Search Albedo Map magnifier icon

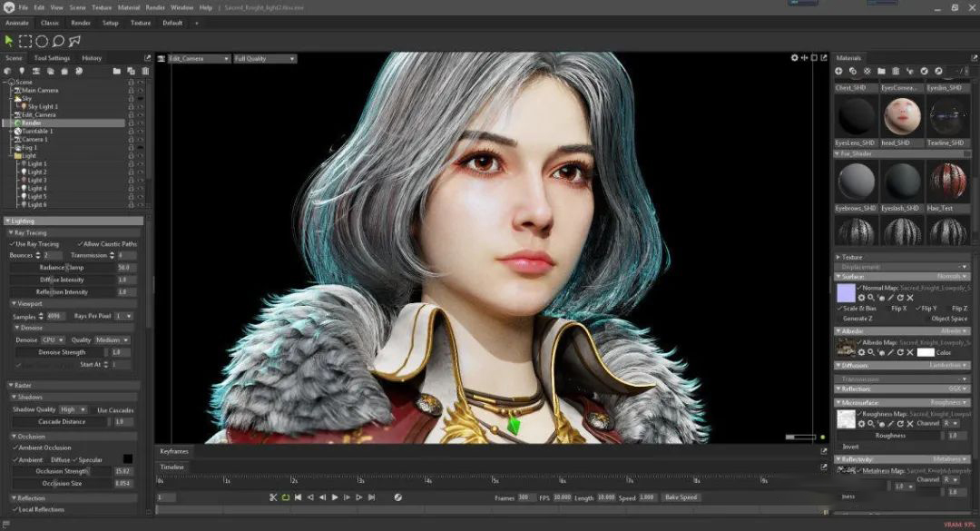pos(870,353)
